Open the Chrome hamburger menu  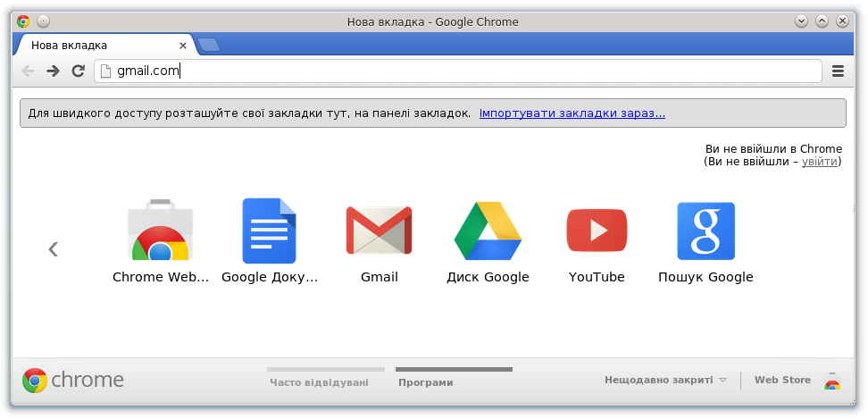(x=839, y=71)
